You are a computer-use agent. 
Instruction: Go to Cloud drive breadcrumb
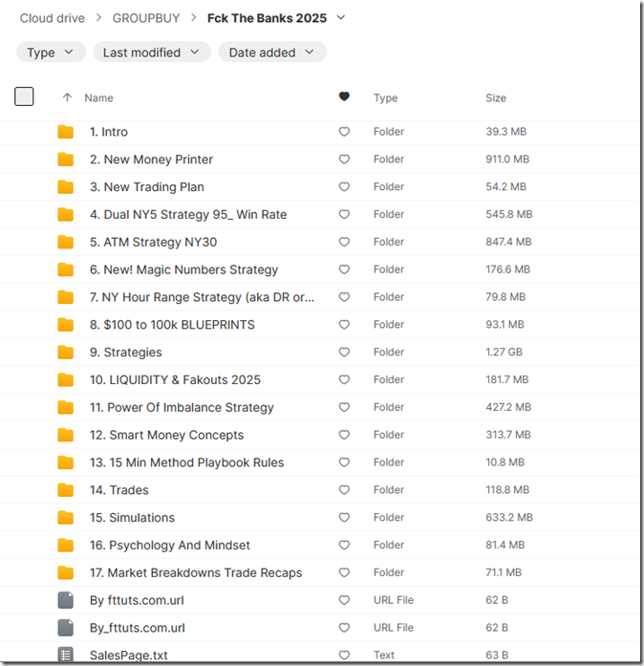[x=52, y=18]
